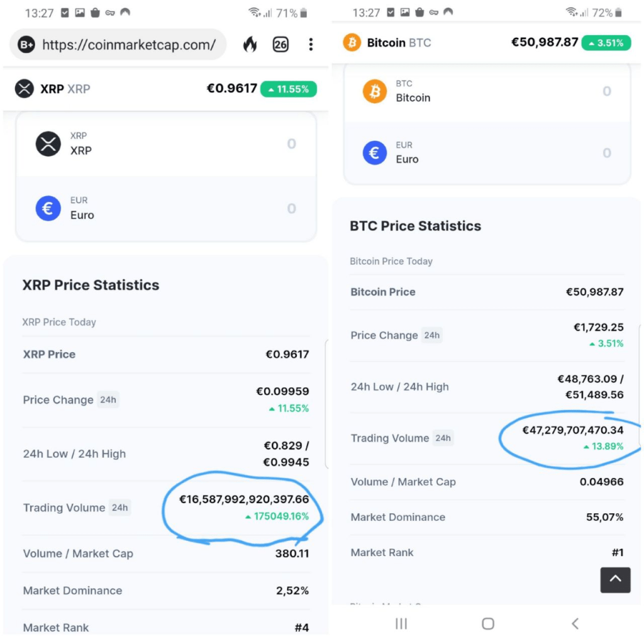Tap the Euro icon in Bitcoin converter
The width and height of the screenshot is (644, 644).
pyautogui.click(x=375, y=153)
